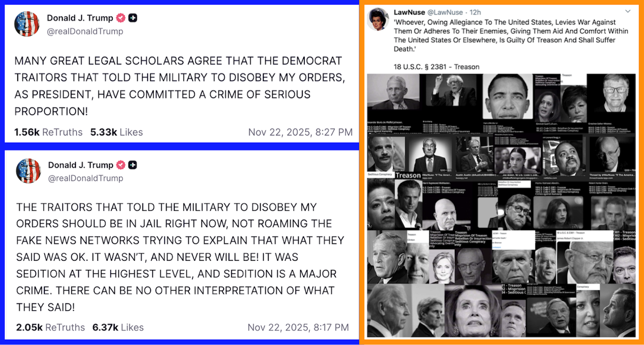Viewport: 644px width, 345px height.
Task: Click the LawNuse display name
Action: [409, 12]
